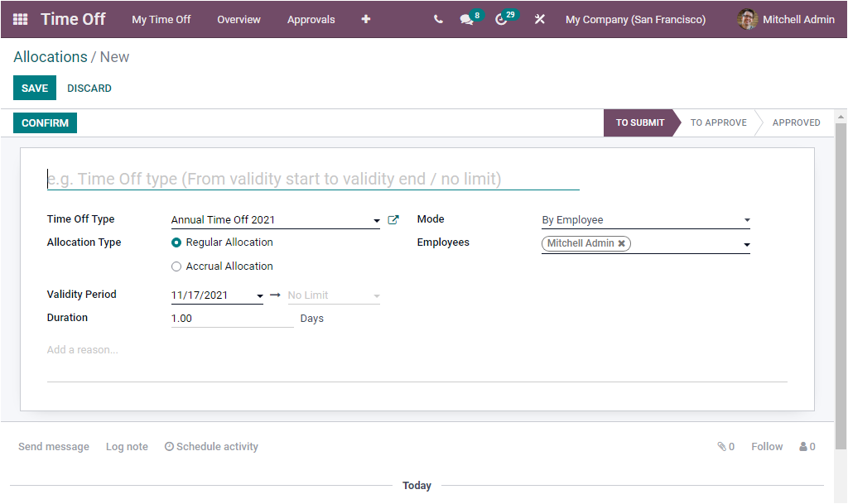
Task: Open the Employees dropdown
Action: click(746, 242)
